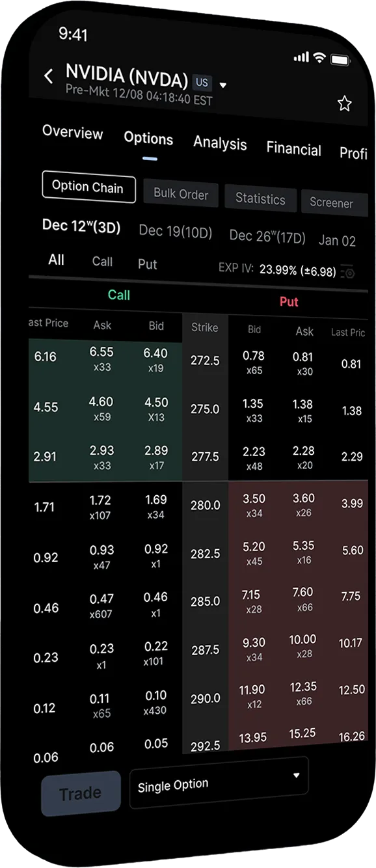Screen dimensions: 376x868
Task: Open the Analysis tab
Action: 220,144
